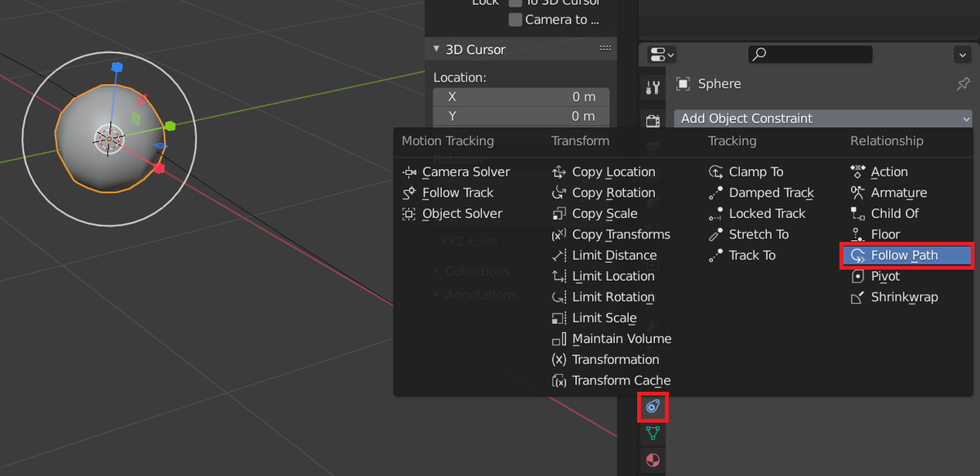Click the blue Z-axis gizmo handle
The height and width of the screenshot is (476, 980).
[x=117, y=67]
